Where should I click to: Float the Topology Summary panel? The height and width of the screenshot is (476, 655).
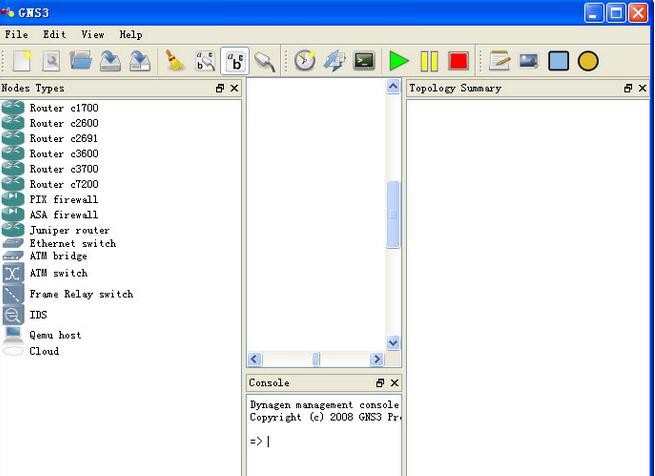tap(628, 88)
